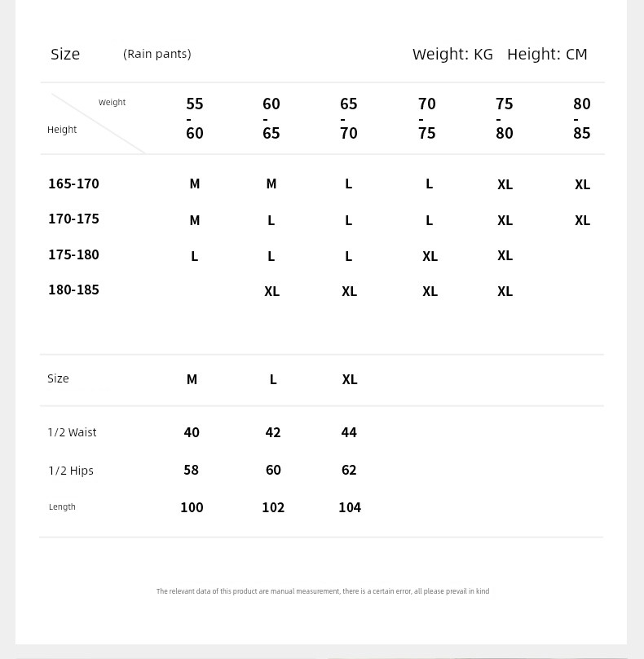Select the 65-70 weight column header
The width and height of the screenshot is (644, 659).
[349, 118]
